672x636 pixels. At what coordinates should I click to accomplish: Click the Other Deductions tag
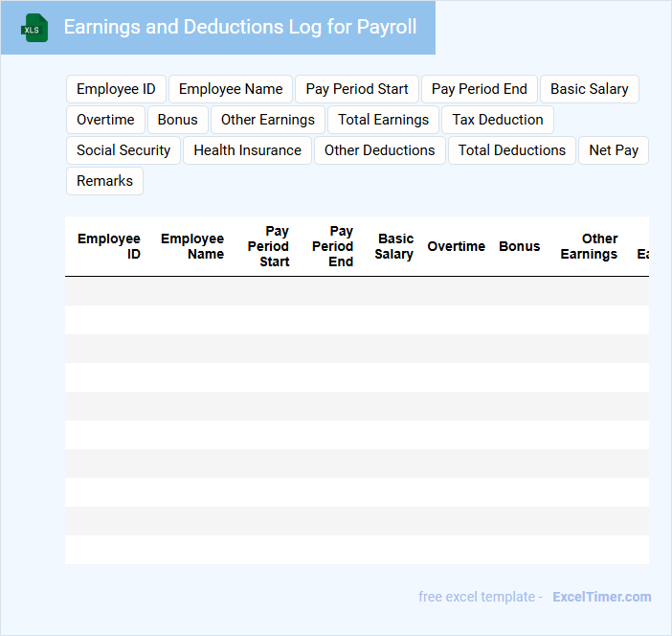point(379,150)
